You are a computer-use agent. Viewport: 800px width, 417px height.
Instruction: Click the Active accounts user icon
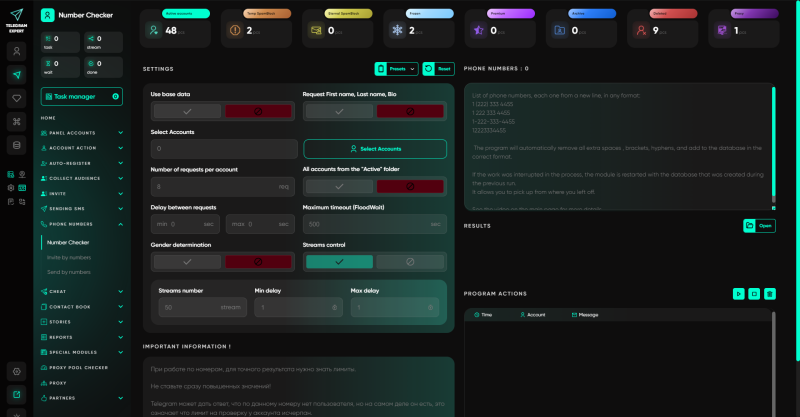click(154, 31)
